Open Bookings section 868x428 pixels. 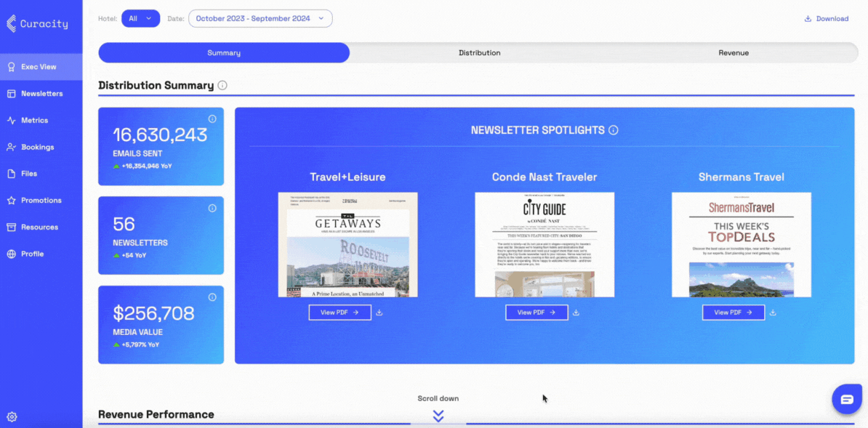(x=41, y=148)
